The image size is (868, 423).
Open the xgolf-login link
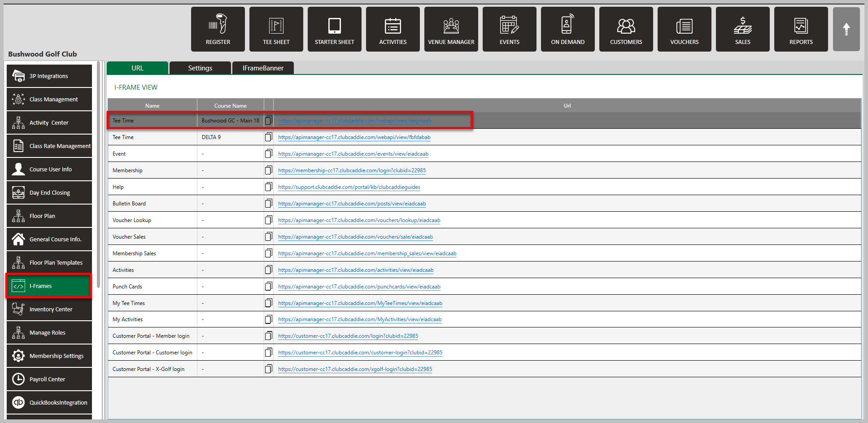pos(355,369)
